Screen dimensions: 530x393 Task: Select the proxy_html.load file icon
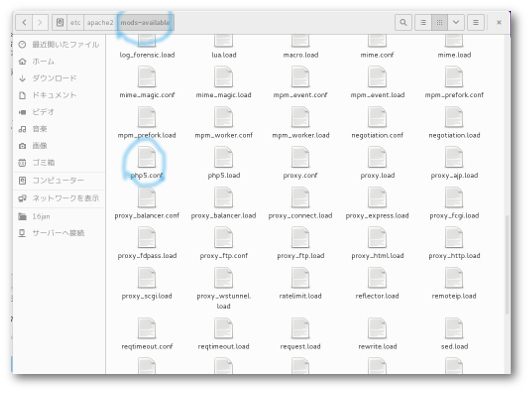click(377, 238)
